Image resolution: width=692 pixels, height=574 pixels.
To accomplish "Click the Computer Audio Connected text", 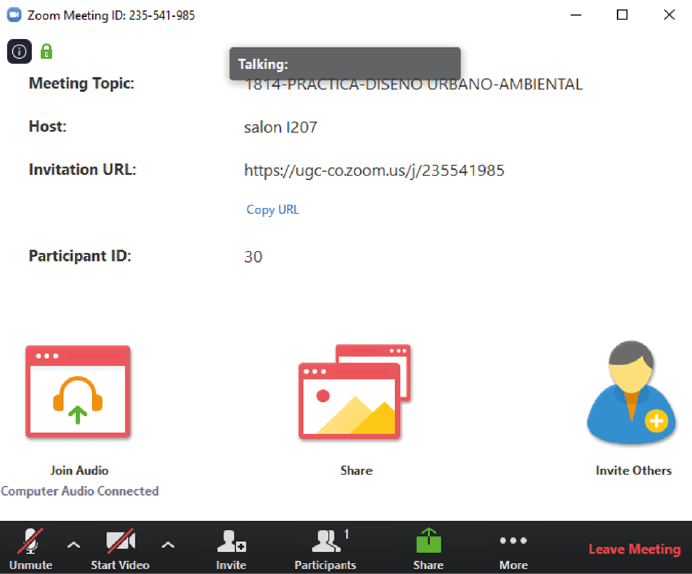I will coord(80,491).
